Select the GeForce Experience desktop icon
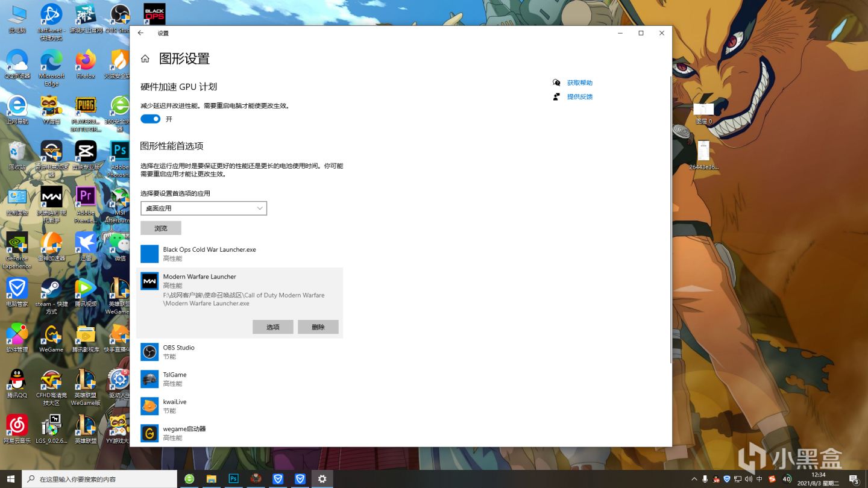The height and width of the screenshot is (488, 868). tap(17, 251)
